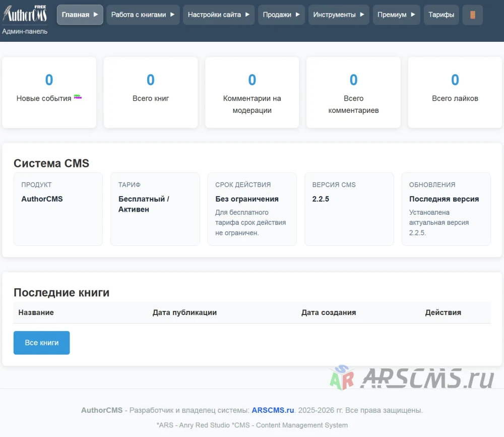Click the Админ-панель label under logo
Screen dimensions: 504x437
(x=25, y=32)
